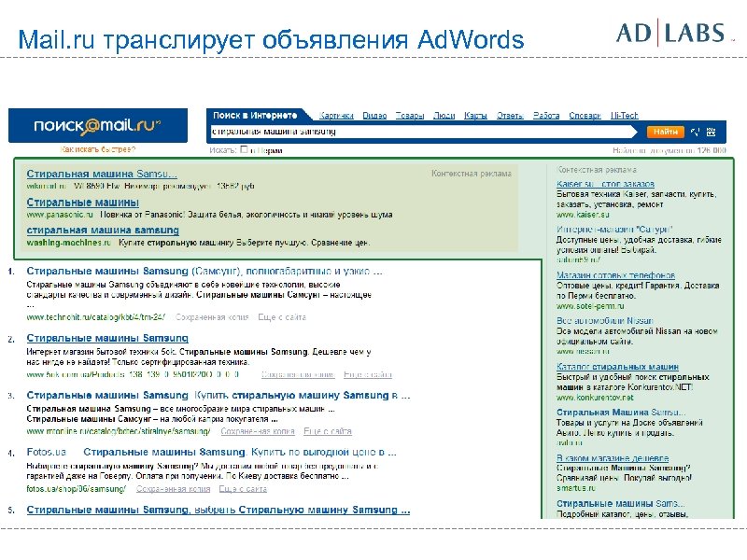
Task: Click the поиск@mail.ru logo
Action: [x=98, y=125]
